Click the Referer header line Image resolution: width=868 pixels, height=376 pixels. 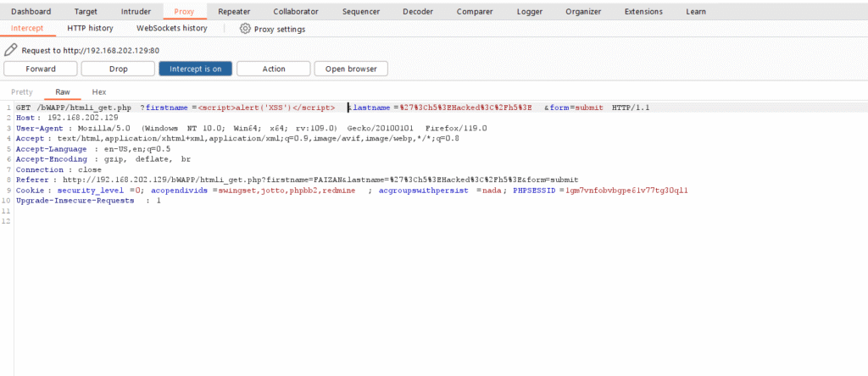click(297, 180)
